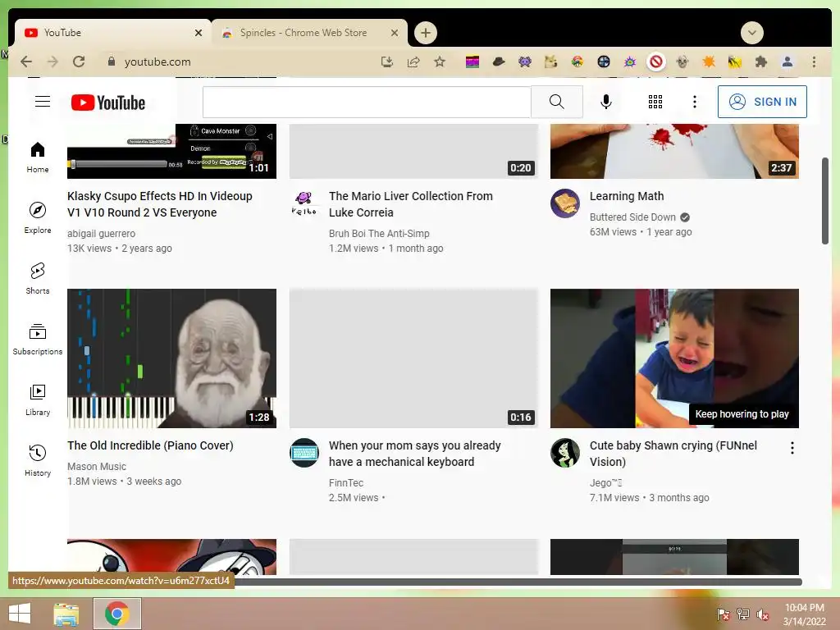Open Shorts in the sidebar

click(x=38, y=279)
